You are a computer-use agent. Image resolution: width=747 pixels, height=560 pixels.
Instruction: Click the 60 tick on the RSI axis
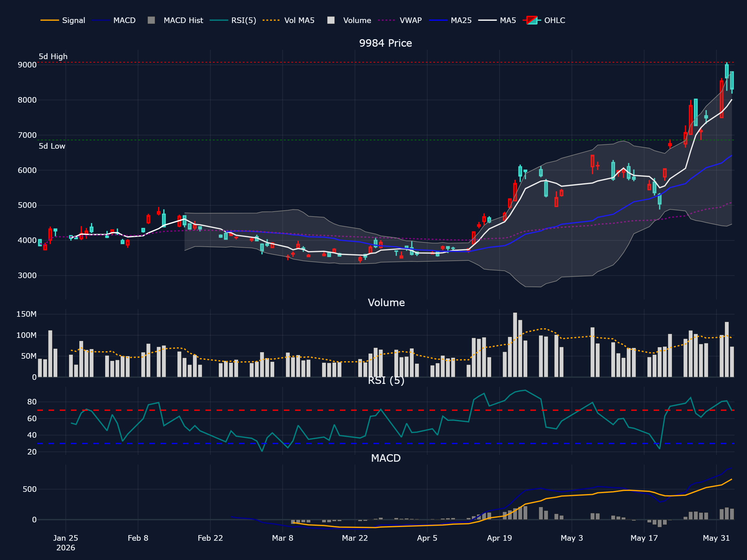(32, 418)
